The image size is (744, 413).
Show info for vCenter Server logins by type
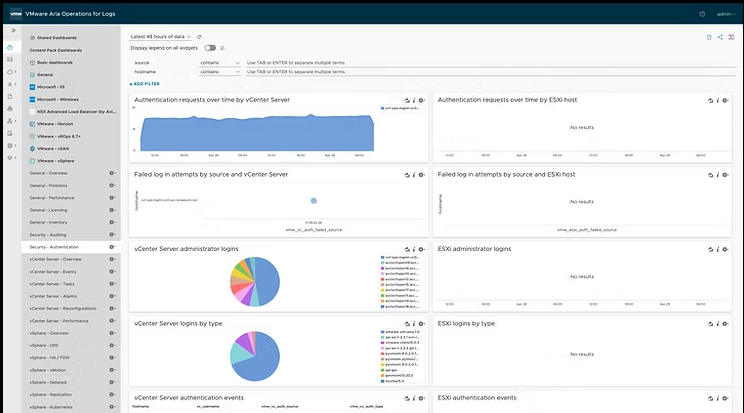[x=414, y=324]
